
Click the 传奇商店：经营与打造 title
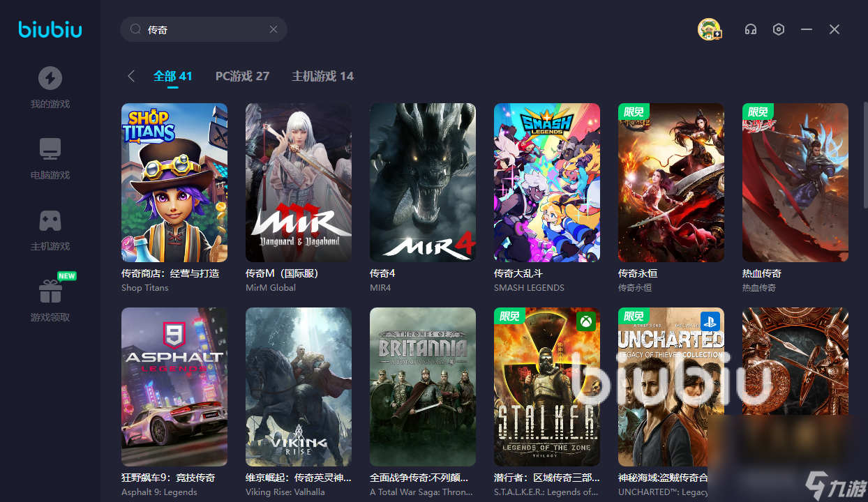[x=170, y=273]
